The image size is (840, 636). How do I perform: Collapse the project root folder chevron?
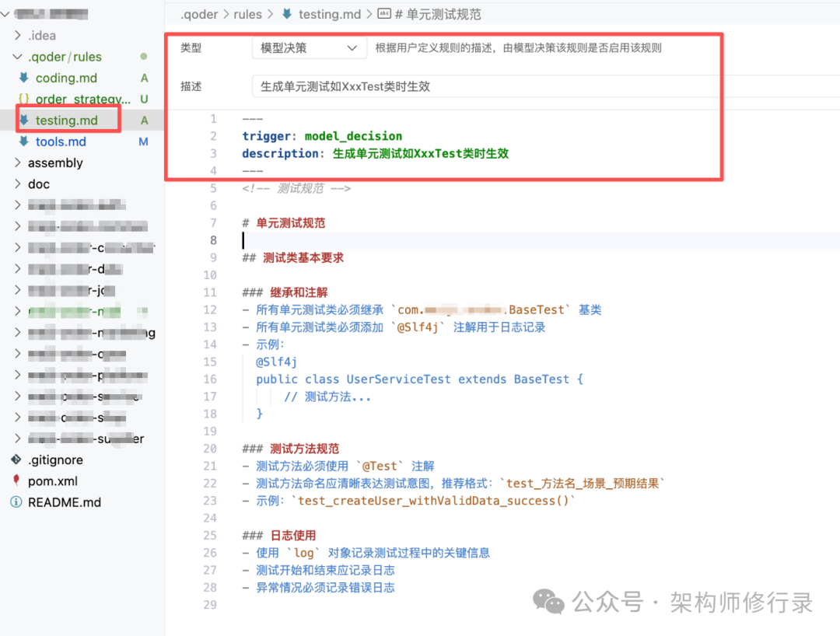tap(5, 14)
